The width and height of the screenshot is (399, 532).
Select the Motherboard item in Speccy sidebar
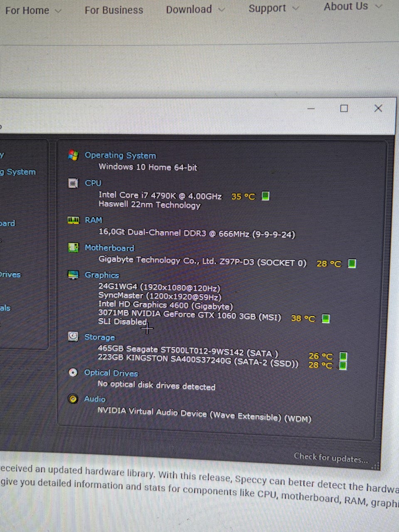[7, 223]
